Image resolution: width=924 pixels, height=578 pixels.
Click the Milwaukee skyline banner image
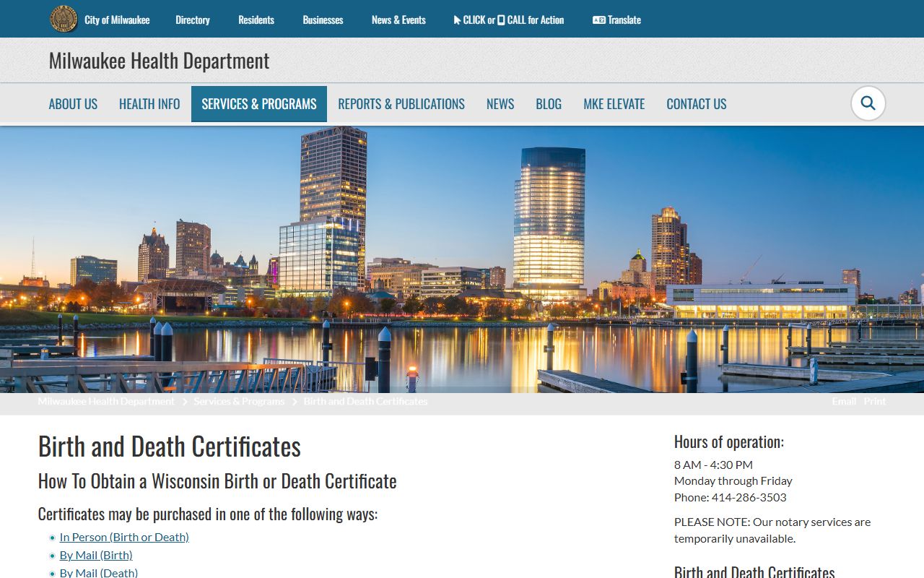pyautogui.click(x=462, y=259)
